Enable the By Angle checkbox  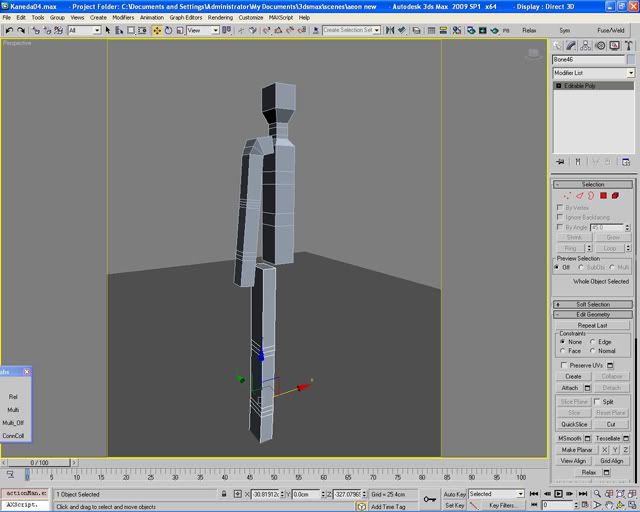pyautogui.click(x=560, y=227)
